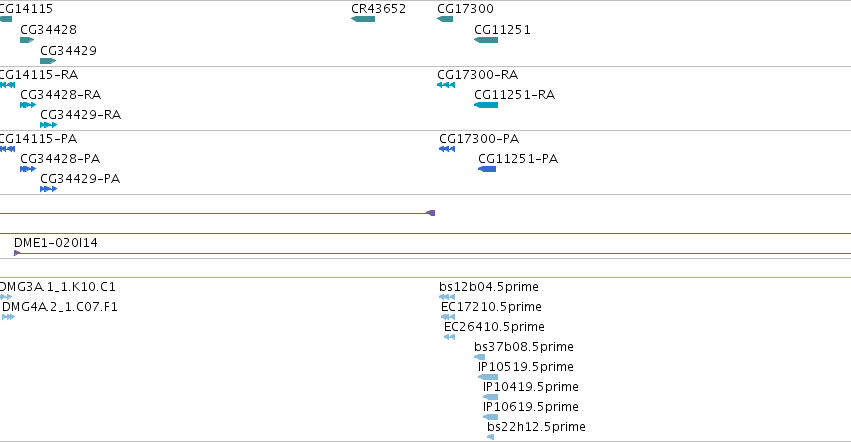The height and width of the screenshot is (442, 851).
Task: Click the bs12b04.5prime EST glyph
Action: click(447, 297)
